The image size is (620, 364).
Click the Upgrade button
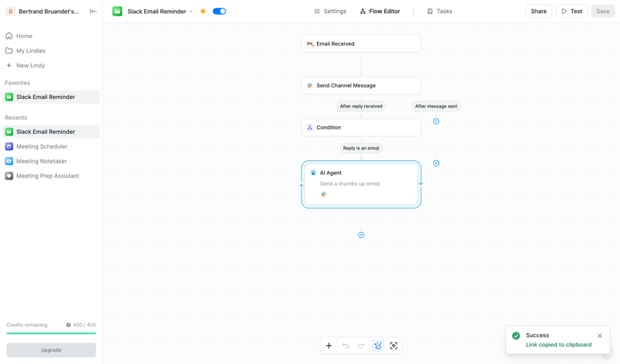point(51,350)
